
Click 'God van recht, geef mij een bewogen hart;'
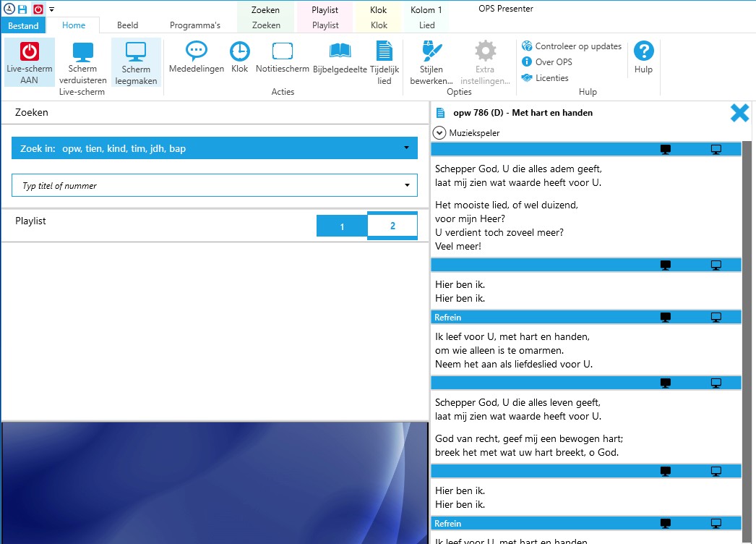pyautogui.click(x=529, y=439)
